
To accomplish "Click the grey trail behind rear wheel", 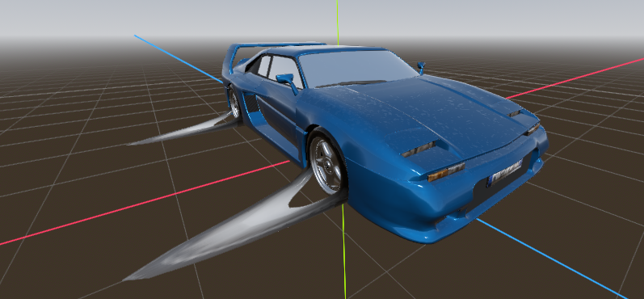I will tap(185, 130).
